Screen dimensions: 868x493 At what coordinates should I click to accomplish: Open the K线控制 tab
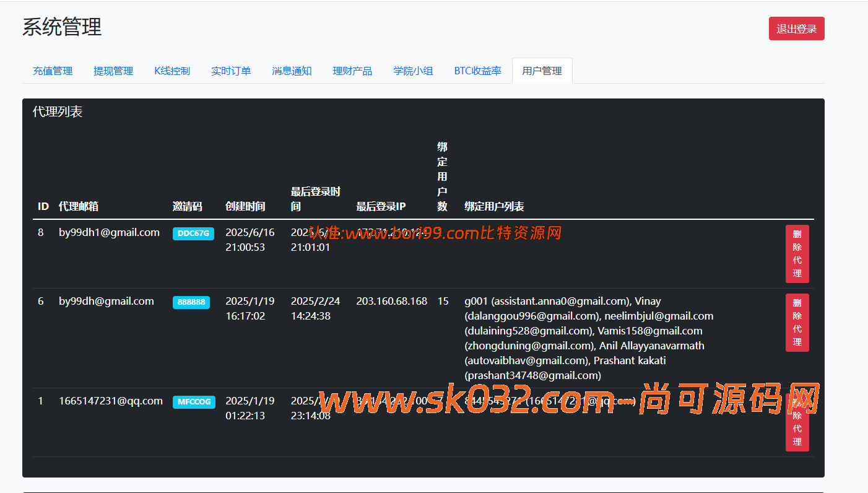click(172, 71)
